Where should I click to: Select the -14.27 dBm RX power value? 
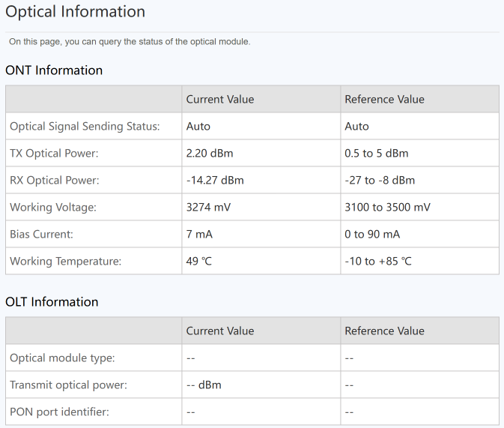(x=215, y=180)
